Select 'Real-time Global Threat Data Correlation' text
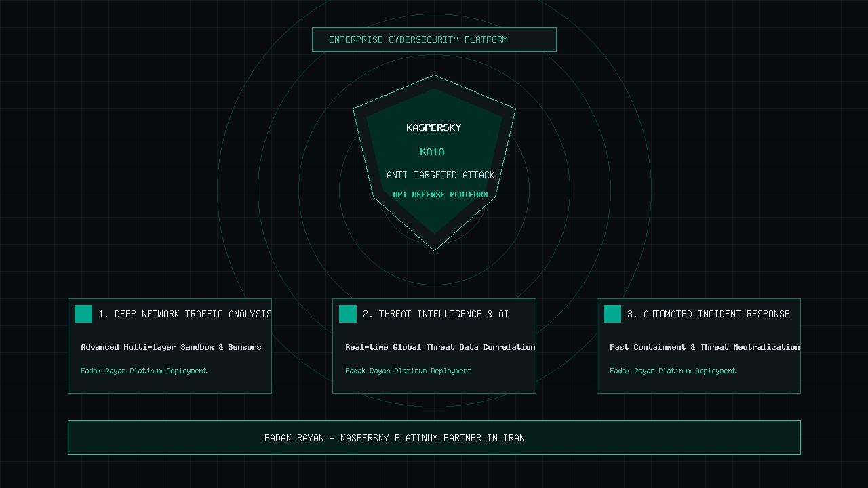This screenshot has height=488, width=868. click(440, 347)
